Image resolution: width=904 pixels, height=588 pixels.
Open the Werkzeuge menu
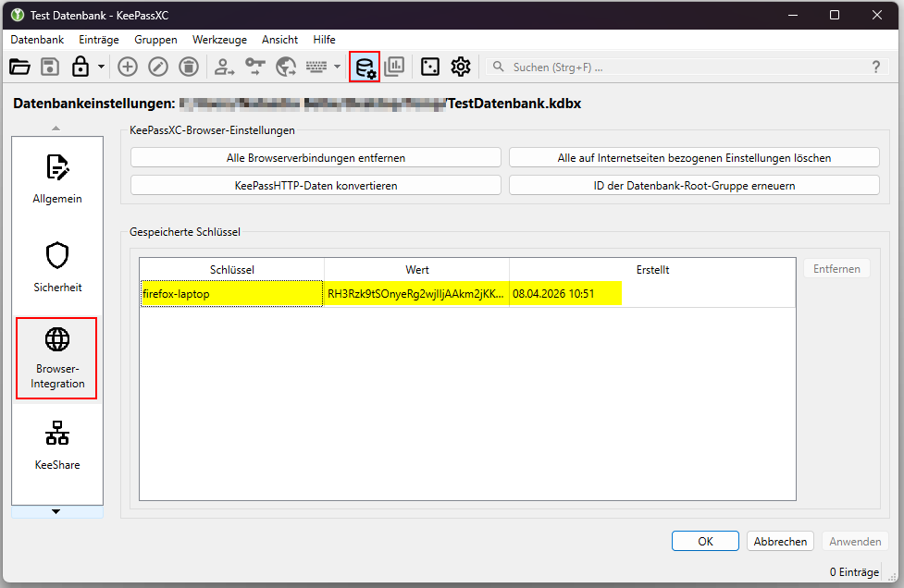coord(219,39)
